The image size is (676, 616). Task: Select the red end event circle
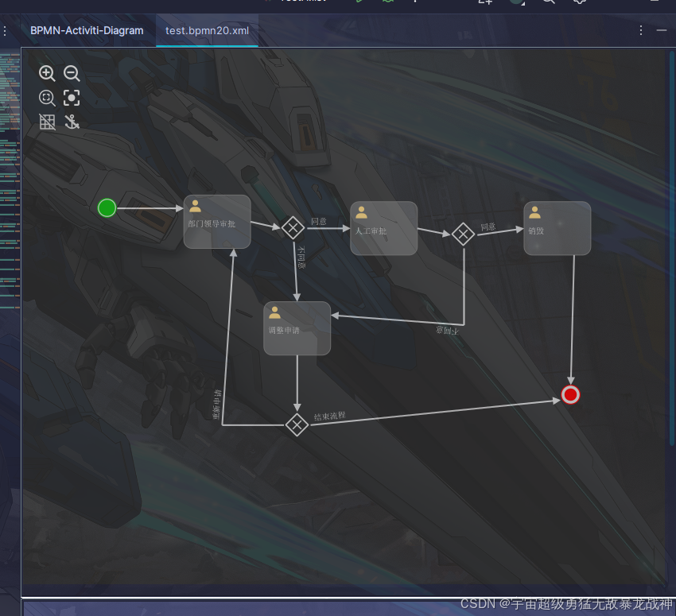pos(570,394)
